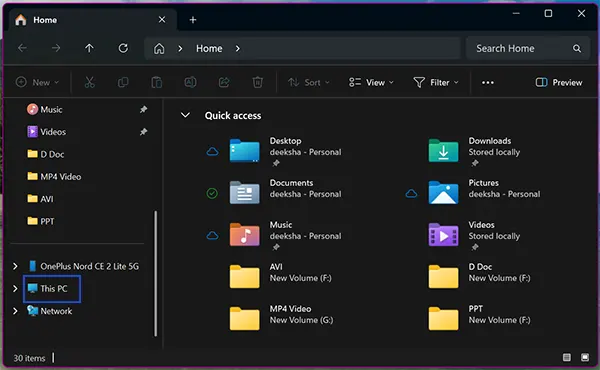Screen dimensions: 600x370
Task: Minimize the File Explorer window
Action: [516, 13]
